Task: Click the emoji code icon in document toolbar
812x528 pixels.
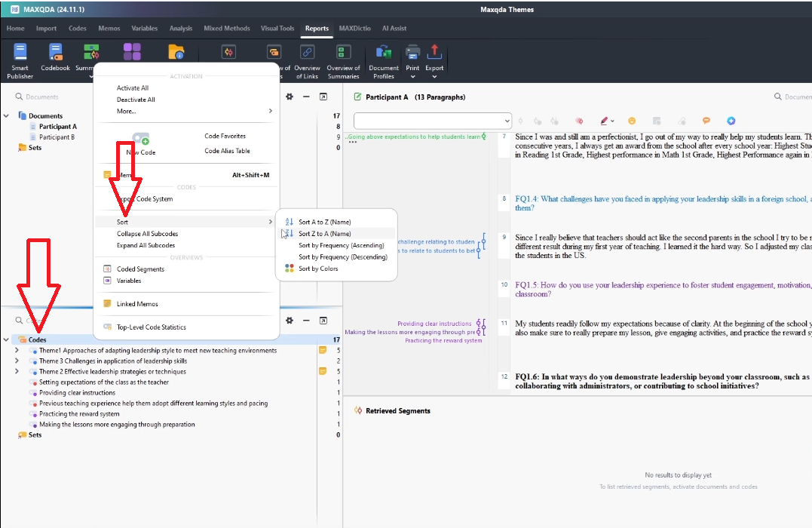Action: (632, 121)
